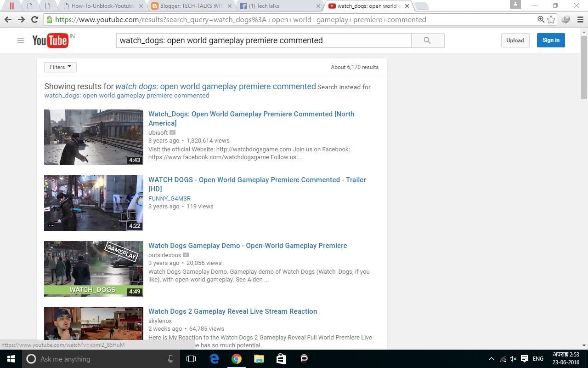Go forward in browser history
Viewport: 588px width, 368px height.
[x=21, y=19]
